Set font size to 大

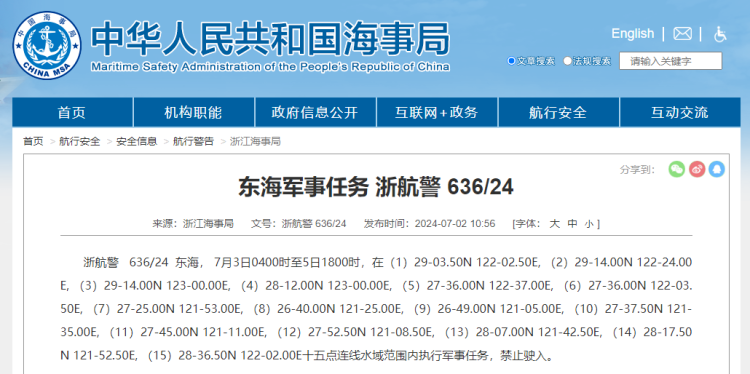pos(554,223)
